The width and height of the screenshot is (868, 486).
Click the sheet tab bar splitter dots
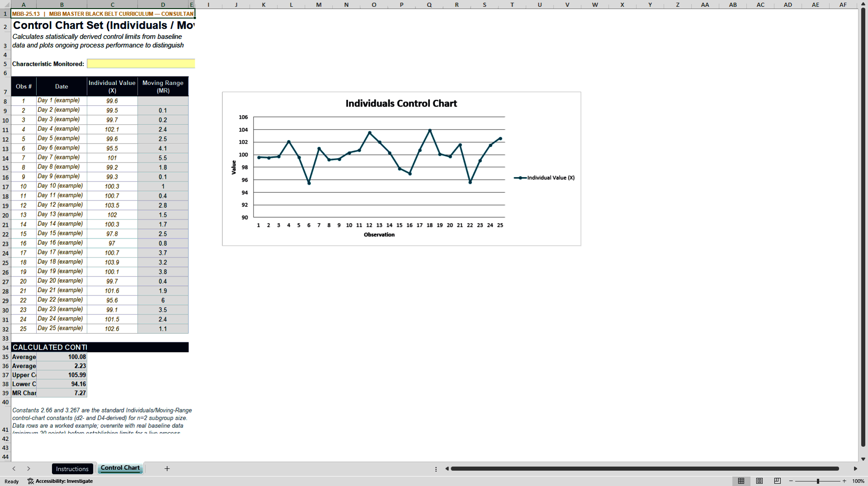click(436, 469)
